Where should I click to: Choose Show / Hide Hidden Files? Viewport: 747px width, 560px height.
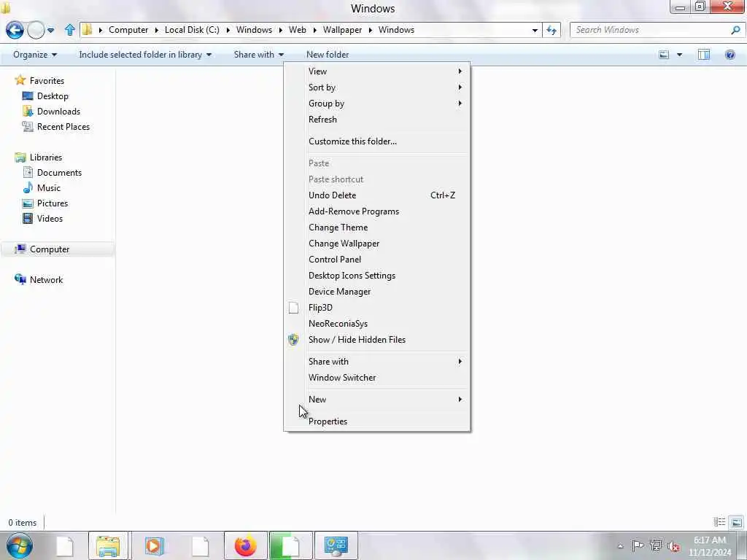pos(377,340)
